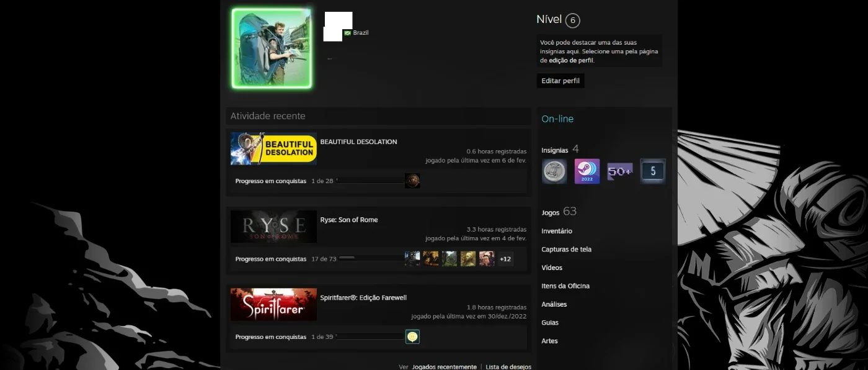Open the BEAUTIFUL DESOLATION title link

(358, 142)
